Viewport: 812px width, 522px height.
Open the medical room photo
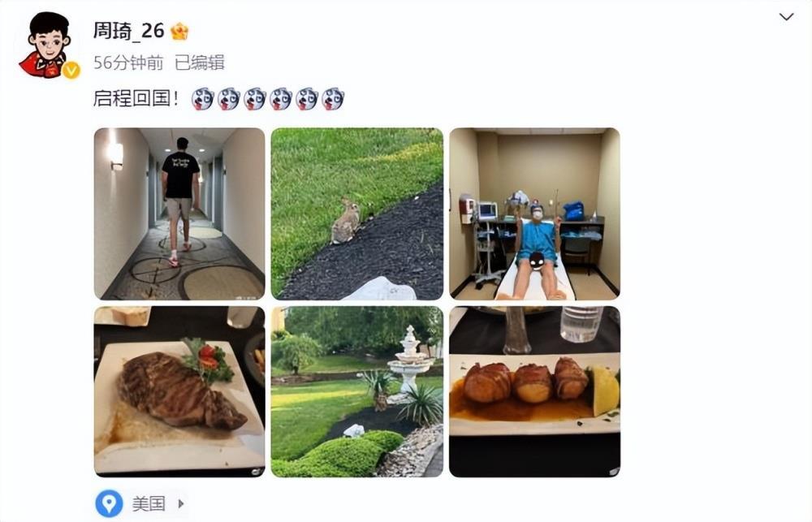point(534,214)
